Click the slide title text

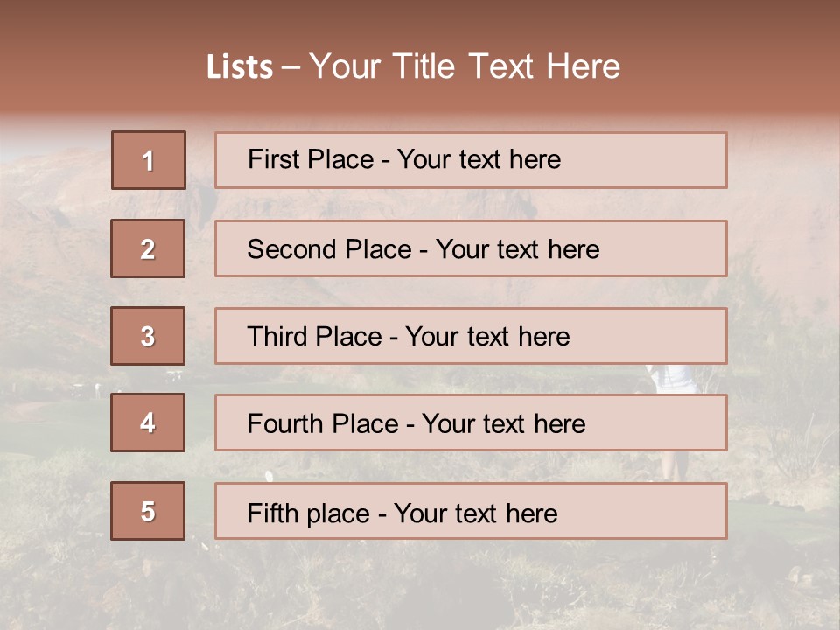tap(414, 66)
